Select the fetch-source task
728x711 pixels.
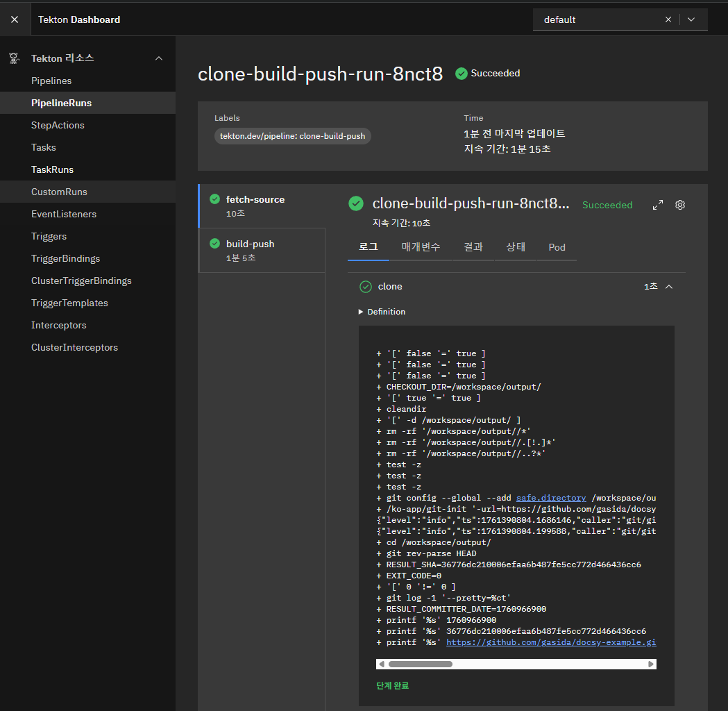click(x=262, y=206)
